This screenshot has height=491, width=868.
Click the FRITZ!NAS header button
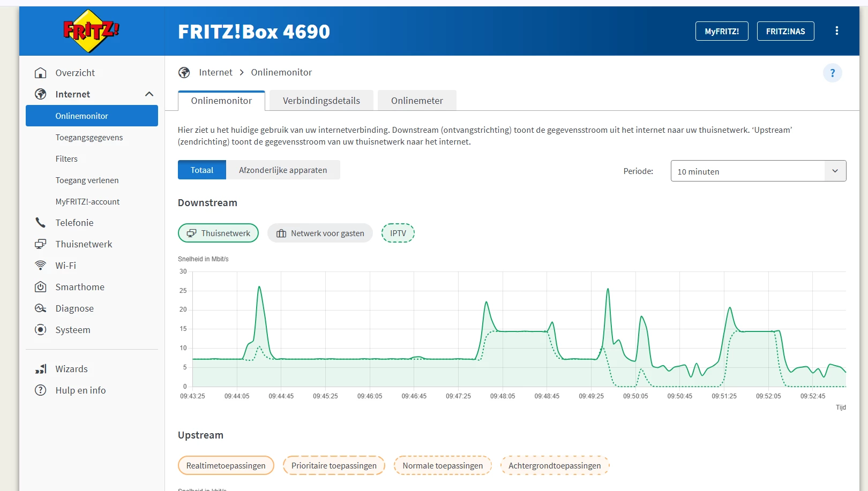pyautogui.click(x=785, y=31)
